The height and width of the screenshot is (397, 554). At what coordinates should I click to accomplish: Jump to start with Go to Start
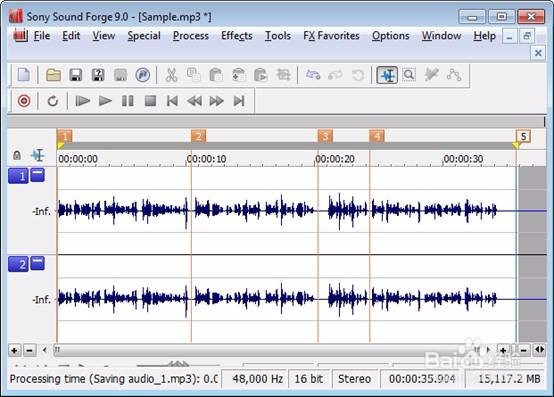coord(172,101)
